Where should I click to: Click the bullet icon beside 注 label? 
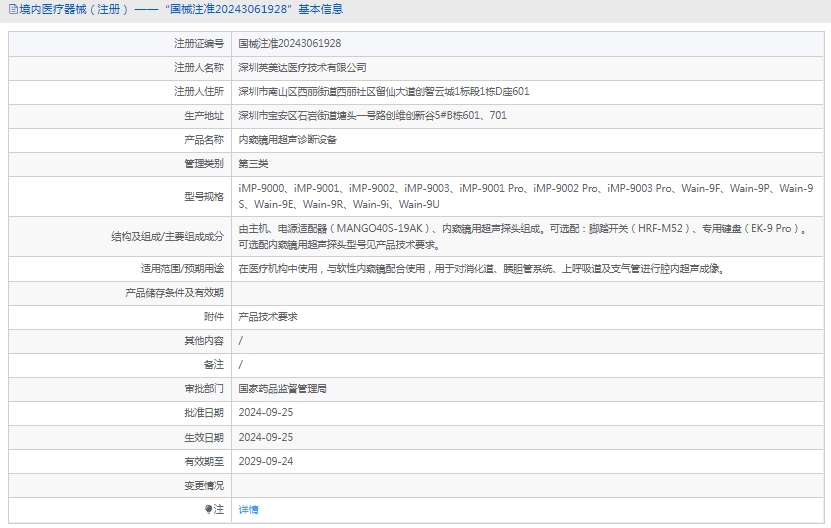209,509
